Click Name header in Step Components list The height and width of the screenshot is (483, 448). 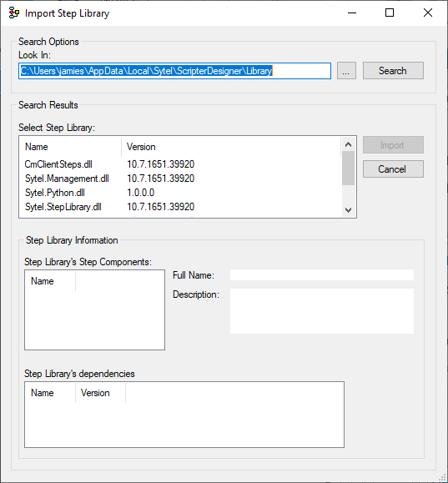point(50,281)
